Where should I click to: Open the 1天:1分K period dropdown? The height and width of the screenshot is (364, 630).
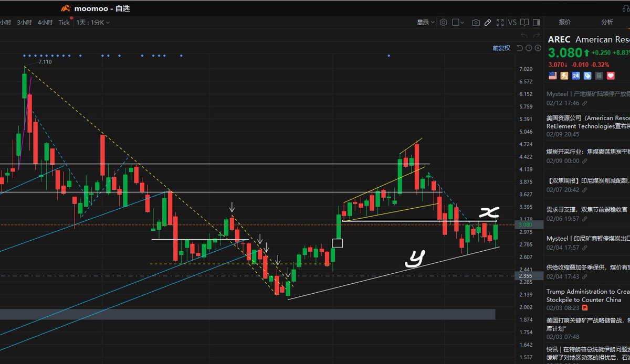click(x=93, y=23)
